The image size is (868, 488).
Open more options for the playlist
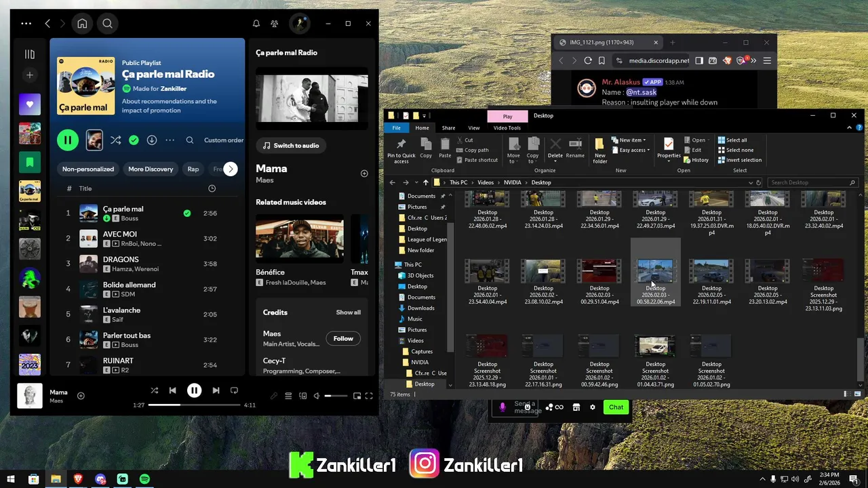170,140
